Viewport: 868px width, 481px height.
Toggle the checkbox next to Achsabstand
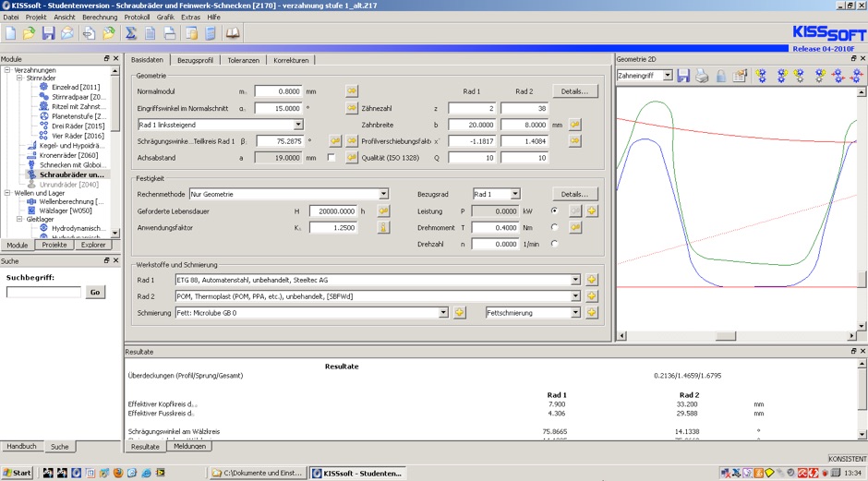coord(331,158)
